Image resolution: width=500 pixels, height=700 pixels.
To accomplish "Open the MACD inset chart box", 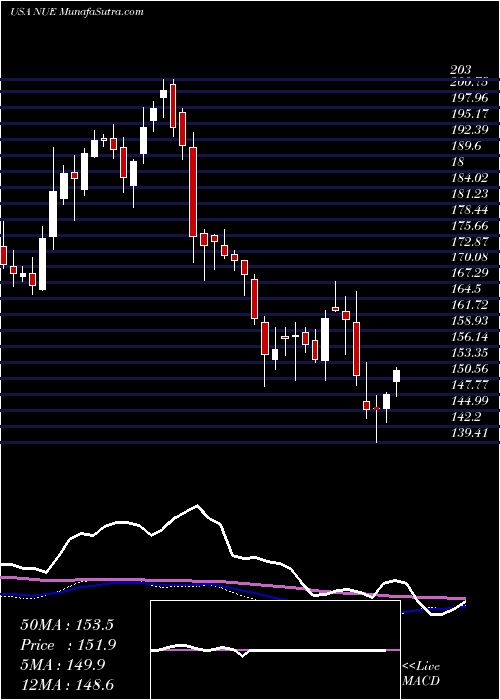I will point(275,650).
